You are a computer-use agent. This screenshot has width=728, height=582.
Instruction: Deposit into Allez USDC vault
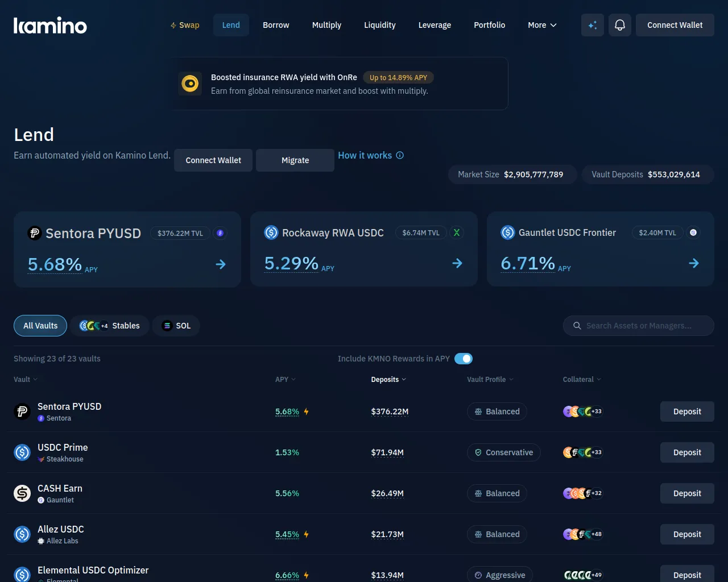(687, 534)
